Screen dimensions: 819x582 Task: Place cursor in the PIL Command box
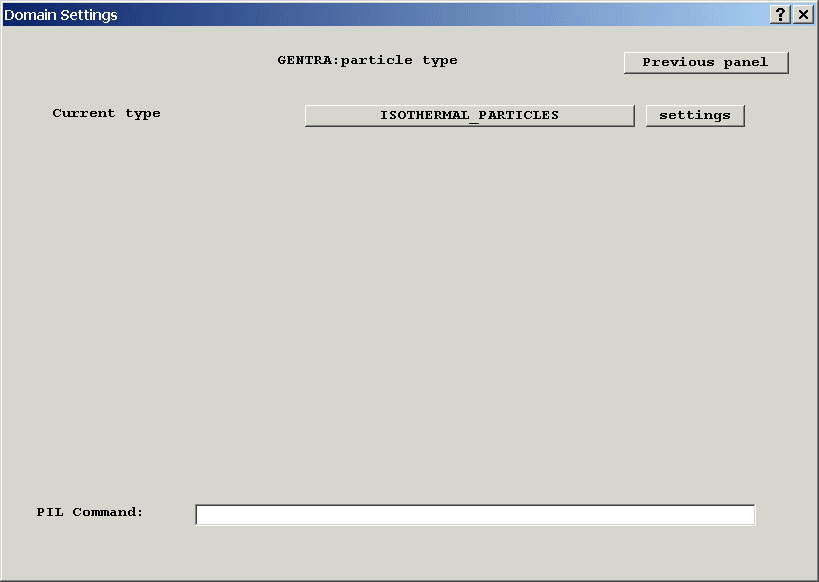coord(475,514)
